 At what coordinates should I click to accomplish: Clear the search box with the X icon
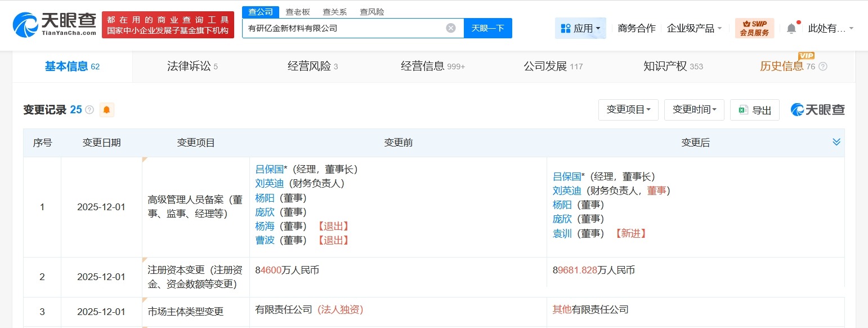[450, 28]
